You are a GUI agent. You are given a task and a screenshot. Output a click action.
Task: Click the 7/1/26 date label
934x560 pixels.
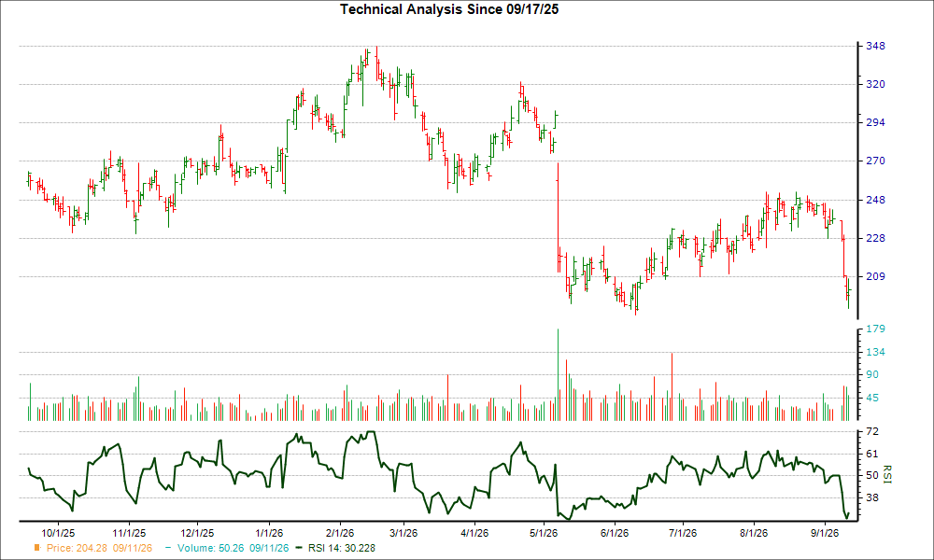coord(683,533)
